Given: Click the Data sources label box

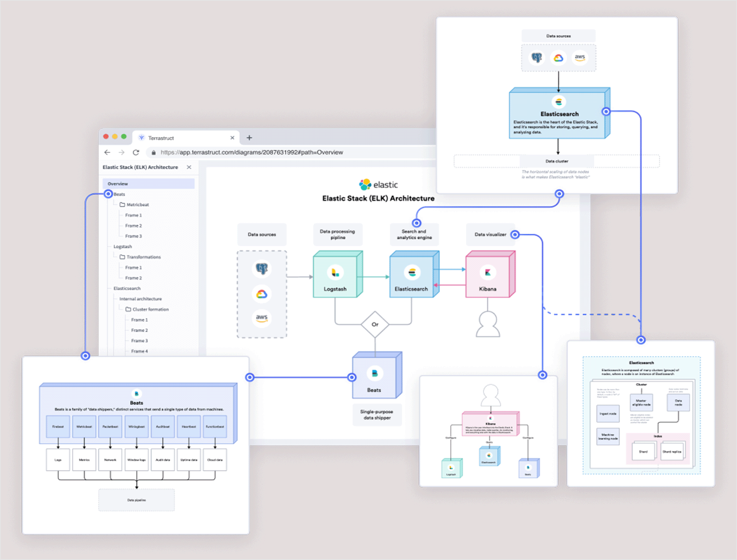Looking at the screenshot, I should point(262,234).
